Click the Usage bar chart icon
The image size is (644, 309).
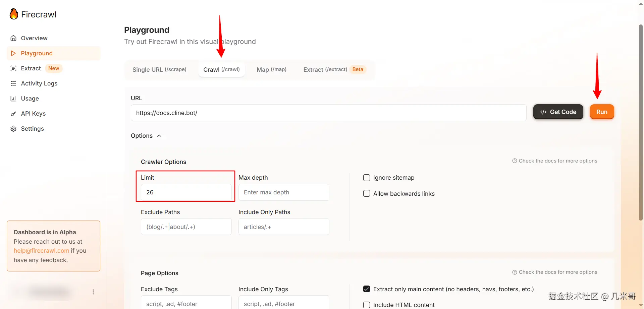pos(13,99)
